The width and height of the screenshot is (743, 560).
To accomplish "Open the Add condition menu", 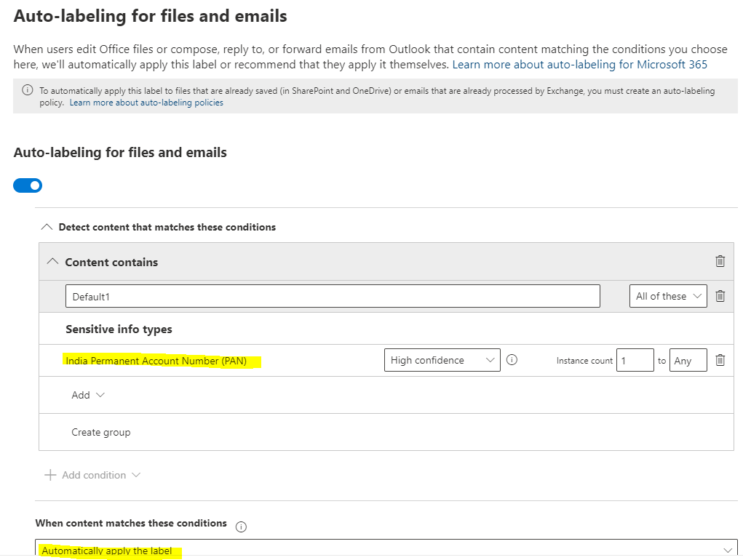I will [92, 475].
